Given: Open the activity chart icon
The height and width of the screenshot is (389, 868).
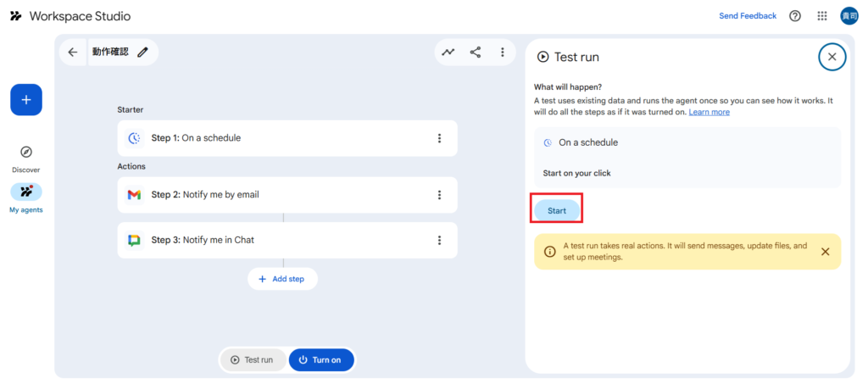Looking at the screenshot, I should coord(448,52).
